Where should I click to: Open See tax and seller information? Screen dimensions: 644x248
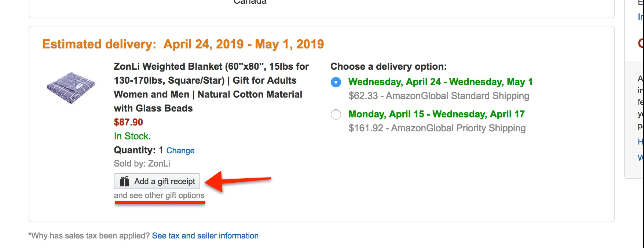click(205, 236)
